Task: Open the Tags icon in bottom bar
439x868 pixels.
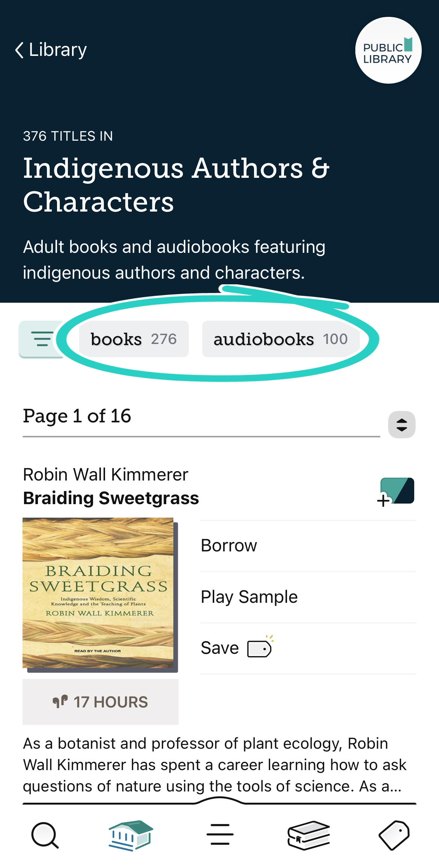Action: pos(394,835)
